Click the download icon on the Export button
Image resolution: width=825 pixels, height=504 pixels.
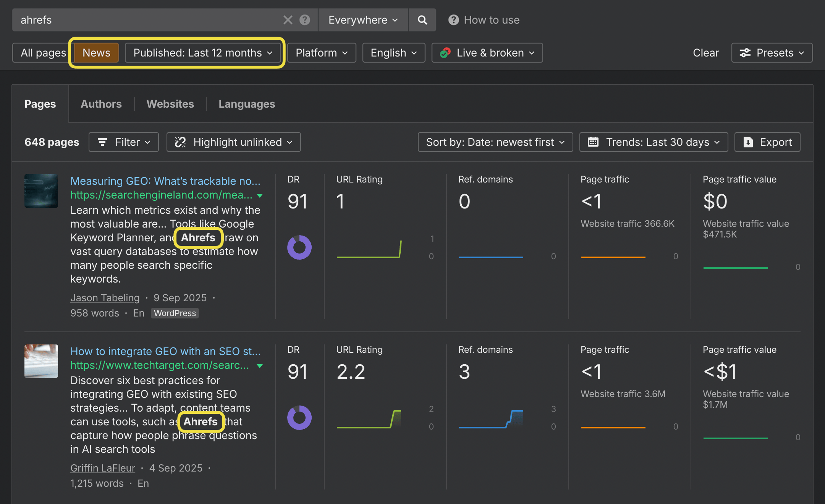point(747,142)
